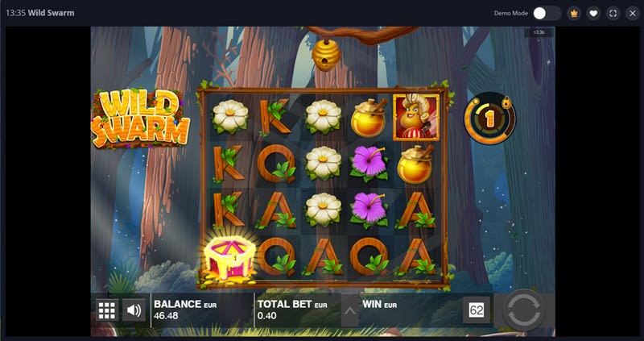Add game to favorites with heart icon
Viewport: 644px width, 341px height.
(593, 14)
